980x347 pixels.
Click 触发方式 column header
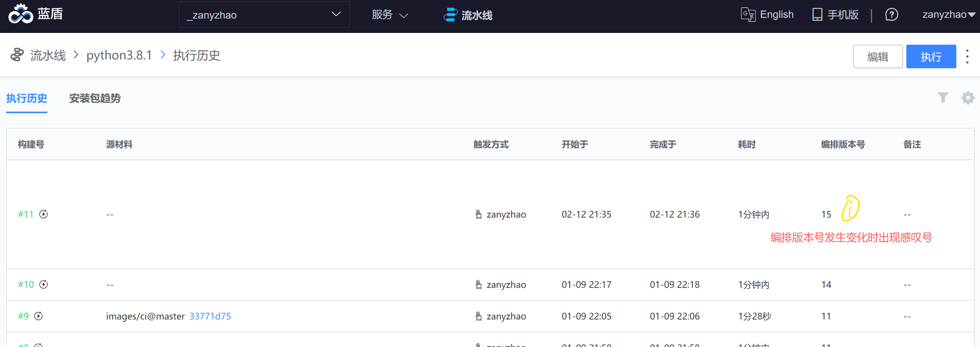pos(491,144)
